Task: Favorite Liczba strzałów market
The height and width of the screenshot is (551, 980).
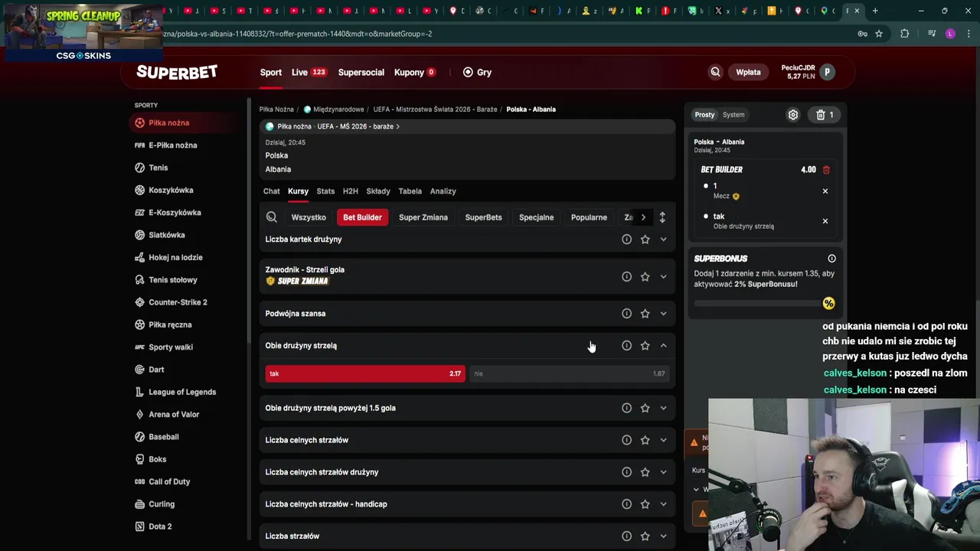Action: click(x=645, y=536)
